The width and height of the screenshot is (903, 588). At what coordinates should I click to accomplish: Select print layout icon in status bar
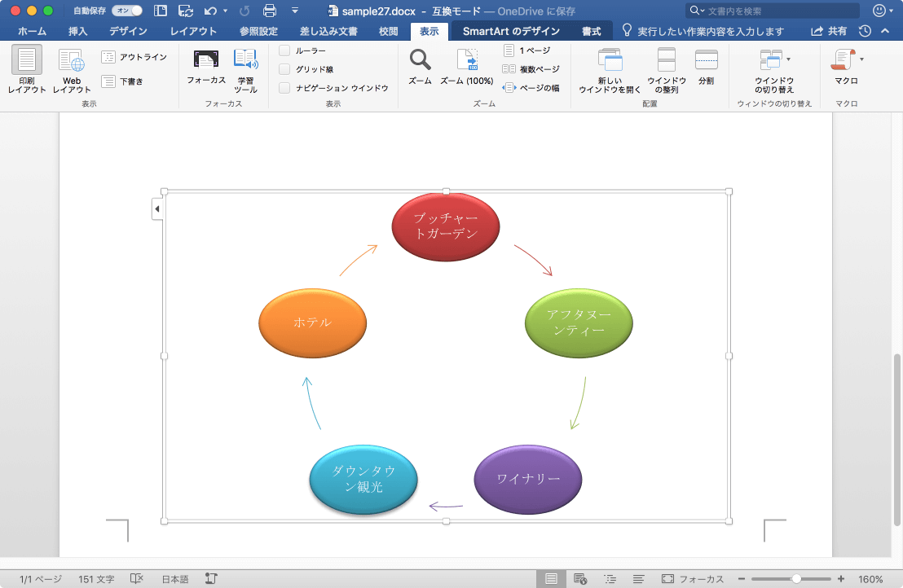(551, 579)
